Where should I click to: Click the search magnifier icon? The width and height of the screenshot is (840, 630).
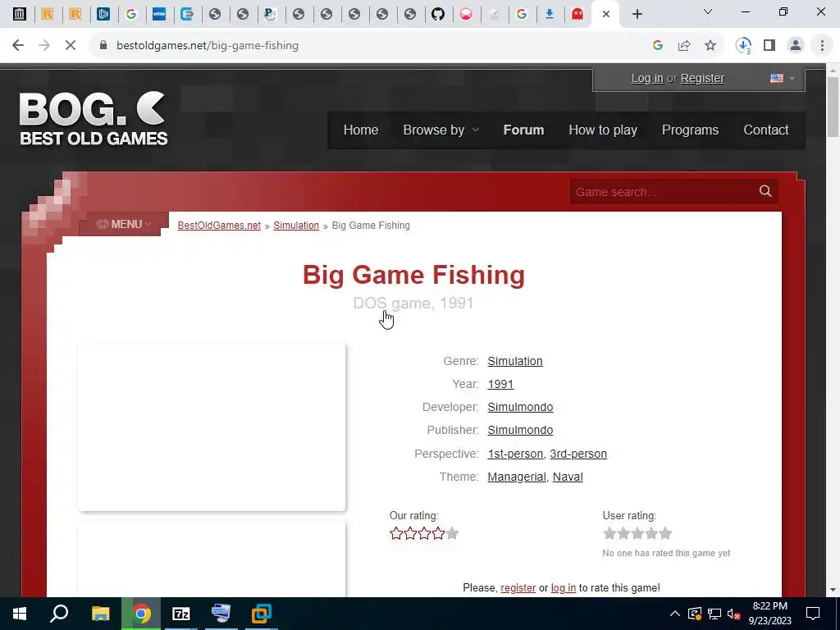click(765, 191)
